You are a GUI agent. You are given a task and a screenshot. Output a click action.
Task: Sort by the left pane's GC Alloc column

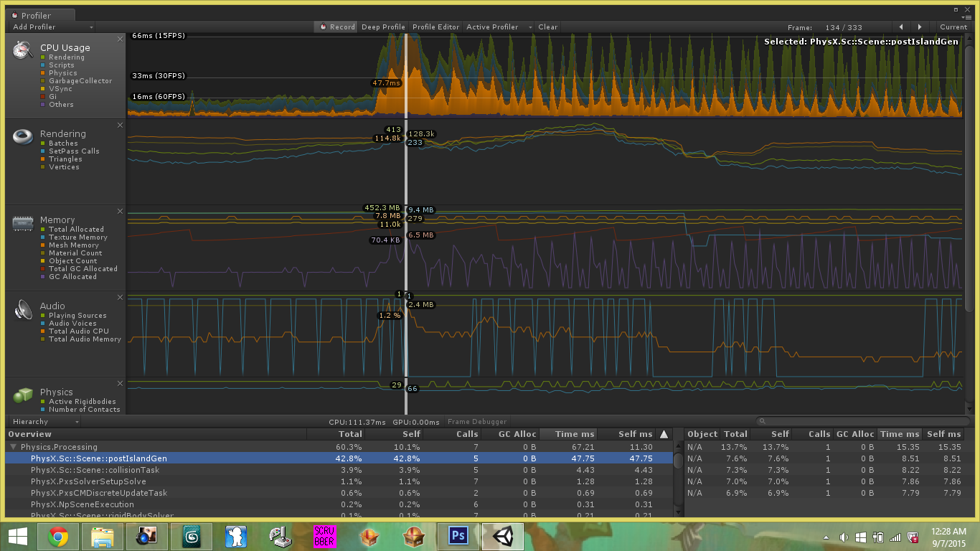coord(510,434)
